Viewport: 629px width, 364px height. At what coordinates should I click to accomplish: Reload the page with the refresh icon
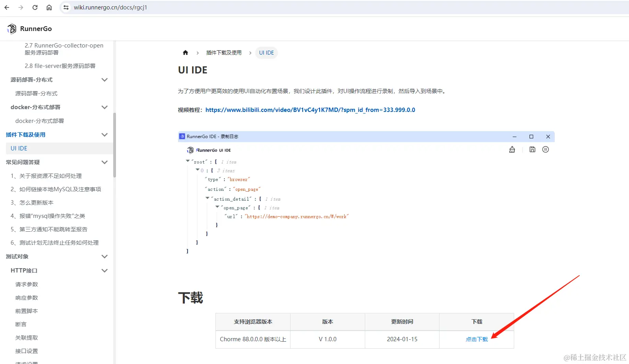[35, 7]
